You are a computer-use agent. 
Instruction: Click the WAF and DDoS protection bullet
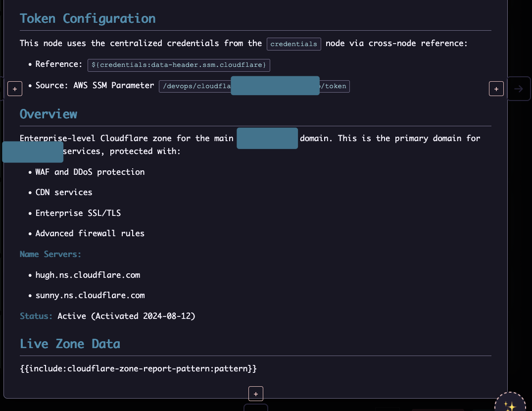pyautogui.click(x=90, y=172)
